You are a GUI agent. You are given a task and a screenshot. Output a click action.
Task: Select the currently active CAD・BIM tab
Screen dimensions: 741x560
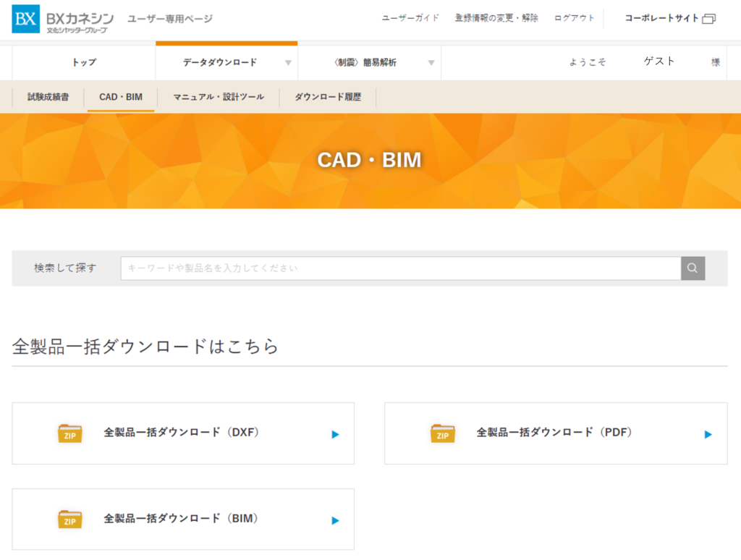pyautogui.click(x=120, y=96)
